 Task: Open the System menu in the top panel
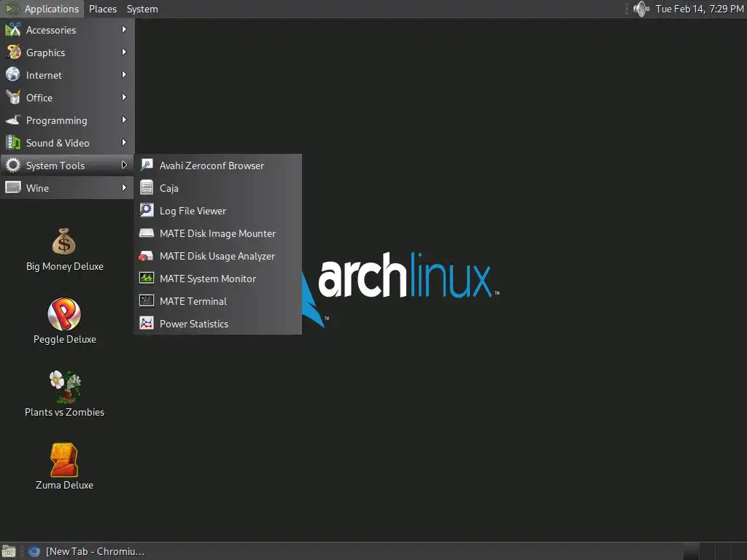(142, 9)
